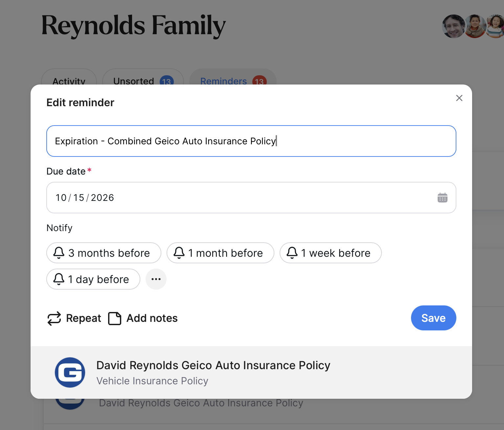This screenshot has height=430, width=504.
Task: Toggle the 1 month before notification
Action: (x=220, y=253)
